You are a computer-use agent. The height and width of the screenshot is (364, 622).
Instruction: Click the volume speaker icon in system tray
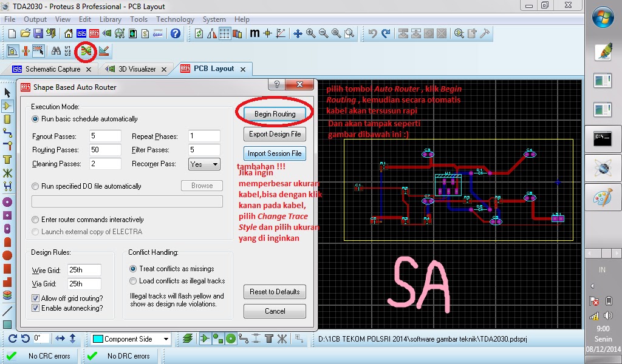[x=608, y=315]
